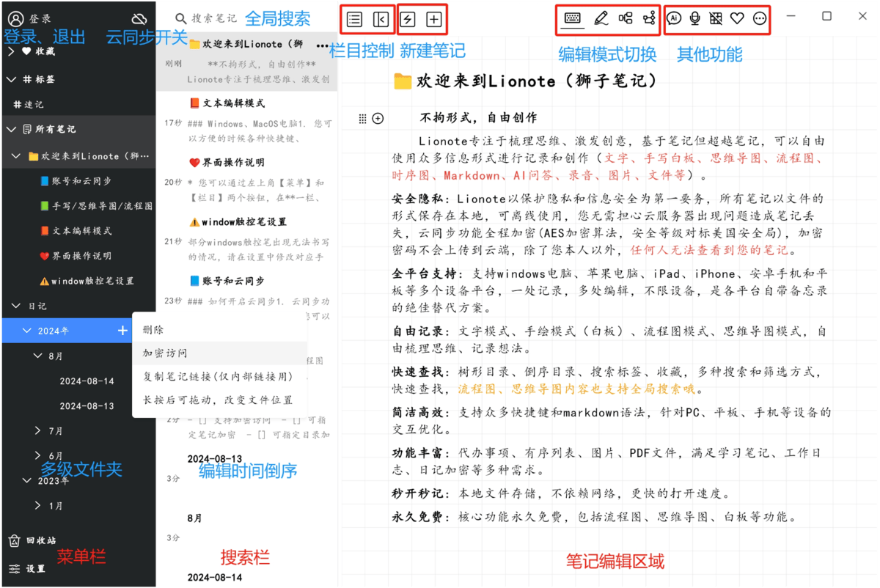Favorite this note with the heart icon

coord(738,19)
